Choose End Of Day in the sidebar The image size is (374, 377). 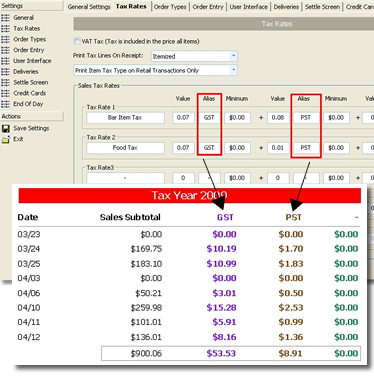[x=28, y=104]
